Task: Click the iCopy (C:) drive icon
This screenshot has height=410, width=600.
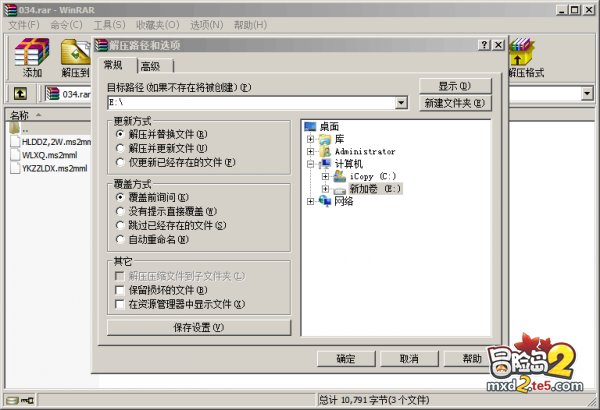Action: click(339, 176)
